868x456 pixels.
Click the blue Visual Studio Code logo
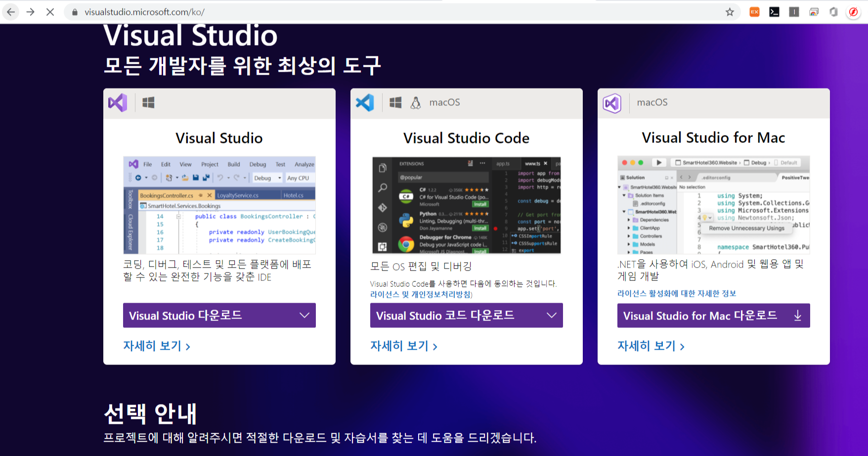point(365,102)
